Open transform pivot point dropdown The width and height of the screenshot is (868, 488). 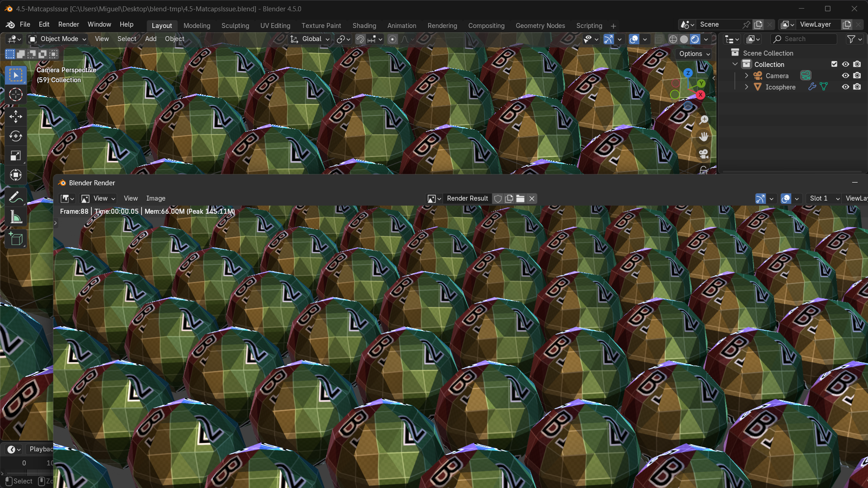pyautogui.click(x=344, y=39)
